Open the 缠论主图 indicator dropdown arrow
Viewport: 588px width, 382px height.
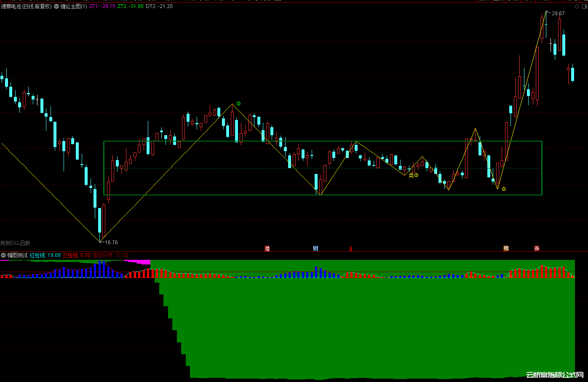(x=56, y=6)
